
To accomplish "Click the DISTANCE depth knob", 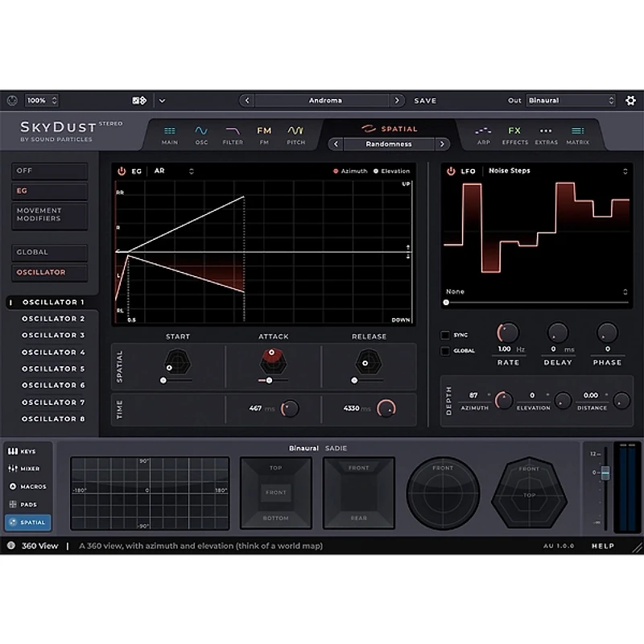I will coord(621,400).
